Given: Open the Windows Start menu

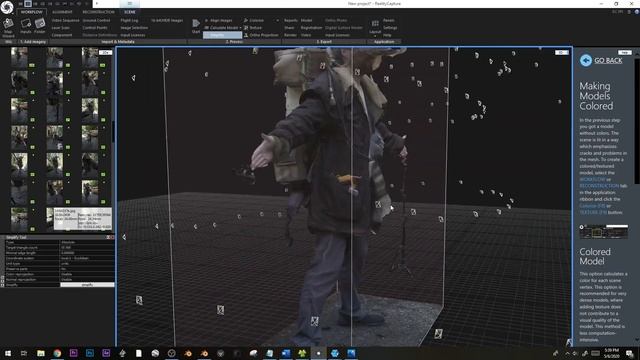Looking at the screenshot, I should tap(8, 353).
